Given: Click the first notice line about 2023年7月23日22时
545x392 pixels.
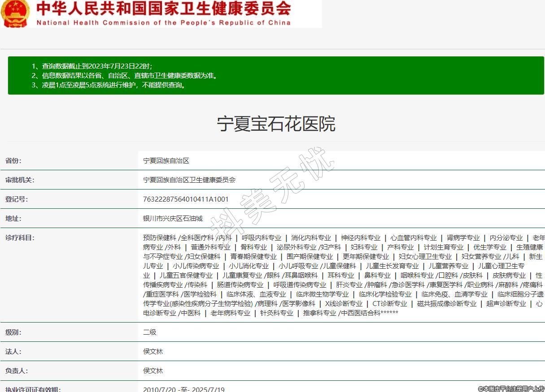Looking at the screenshot, I should 92,66.
